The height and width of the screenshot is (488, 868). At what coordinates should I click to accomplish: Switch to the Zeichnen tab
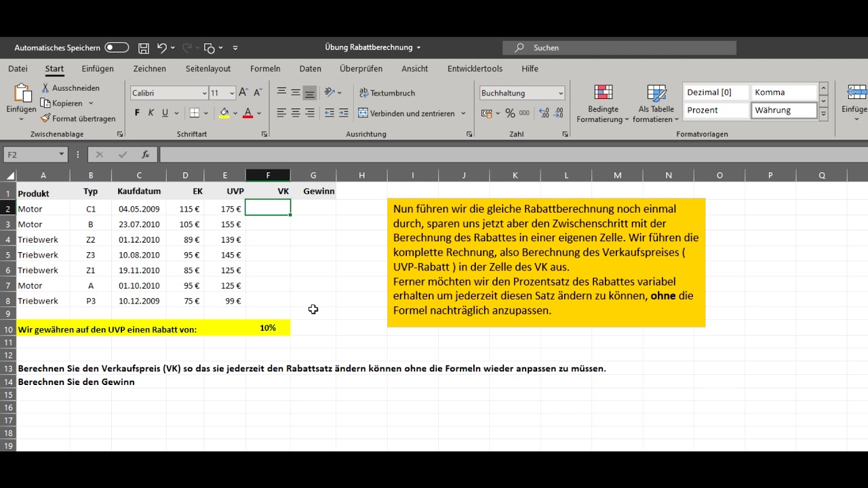(x=149, y=68)
